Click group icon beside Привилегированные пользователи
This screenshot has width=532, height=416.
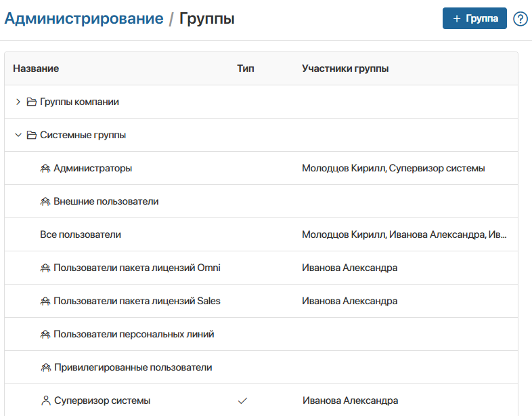46,367
